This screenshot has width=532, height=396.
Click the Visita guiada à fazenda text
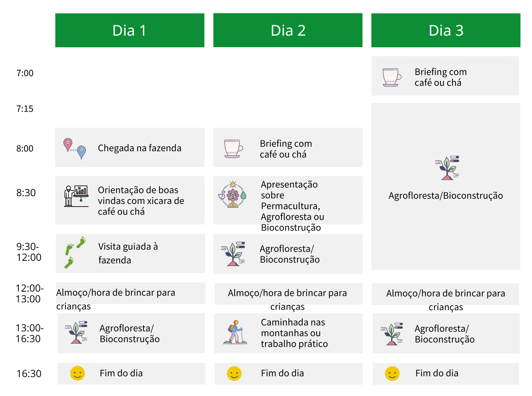[128, 253]
